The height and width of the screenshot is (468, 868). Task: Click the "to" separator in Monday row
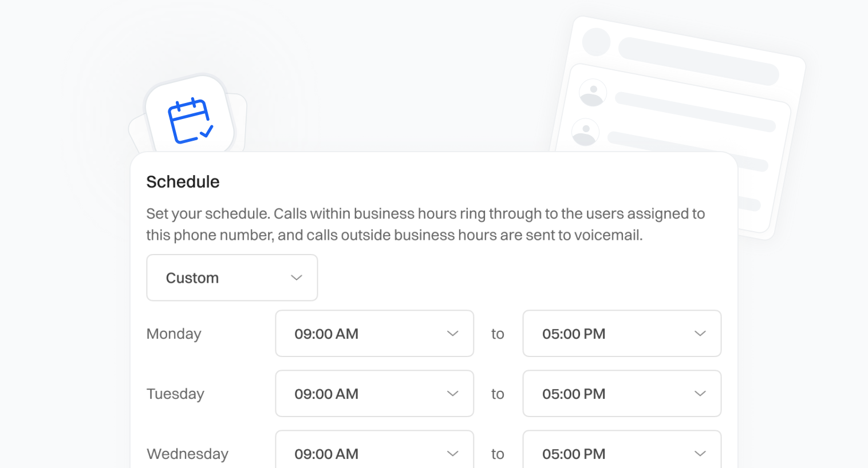[x=498, y=334]
